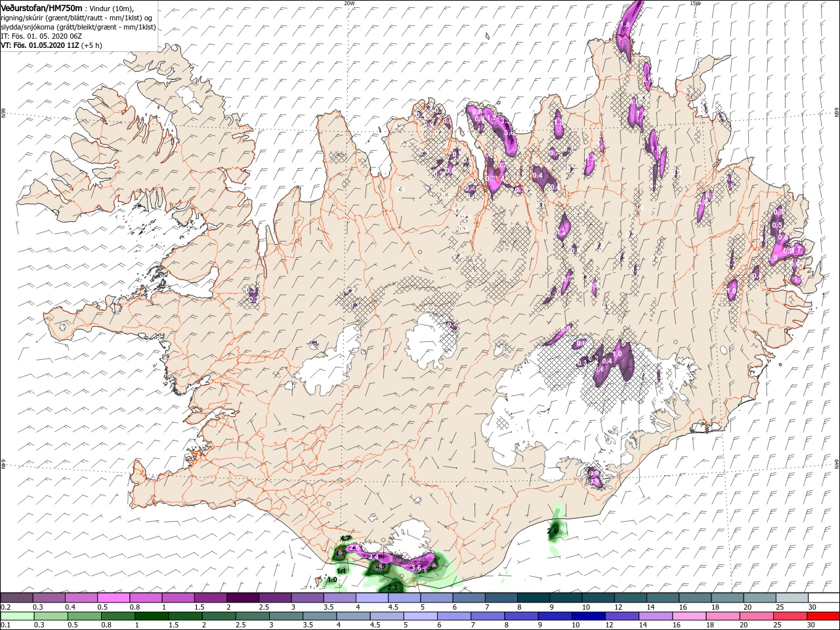Pick upper scale lavender swatch between 4 and 4.5

(x=371, y=597)
